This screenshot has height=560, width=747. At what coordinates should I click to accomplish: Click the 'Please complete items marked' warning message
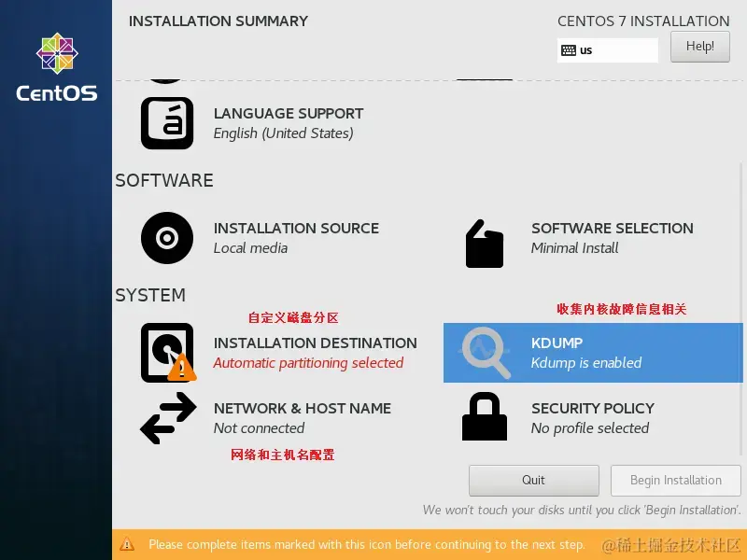pos(367,544)
